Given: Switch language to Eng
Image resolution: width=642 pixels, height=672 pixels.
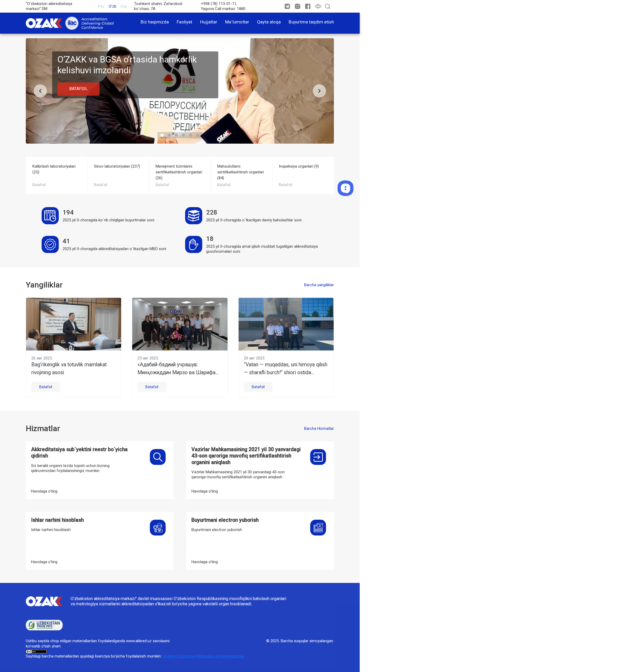Looking at the screenshot, I should pyautogui.click(x=124, y=7).
